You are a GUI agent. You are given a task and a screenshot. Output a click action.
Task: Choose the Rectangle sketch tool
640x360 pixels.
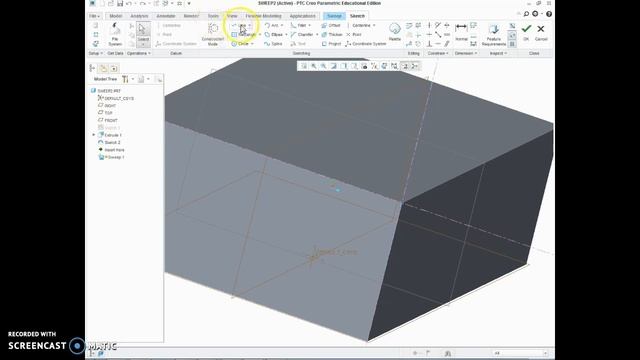pos(244,35)
